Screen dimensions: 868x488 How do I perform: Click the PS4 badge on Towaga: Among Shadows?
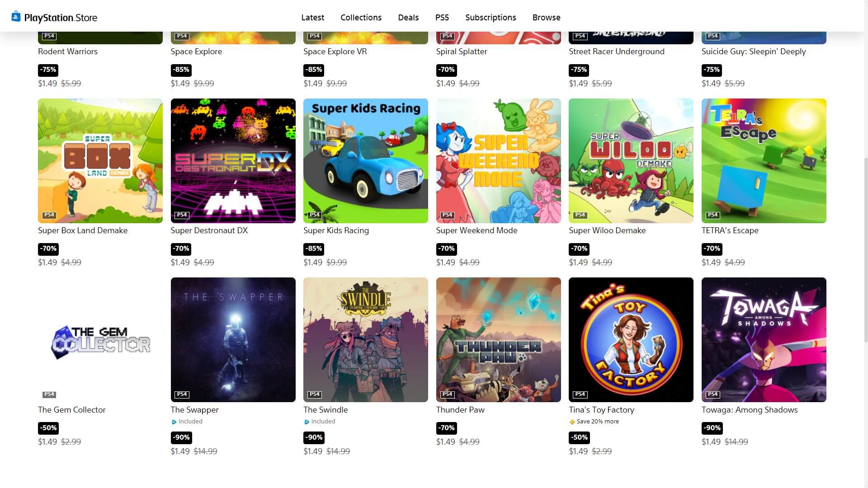click(712, 394)
